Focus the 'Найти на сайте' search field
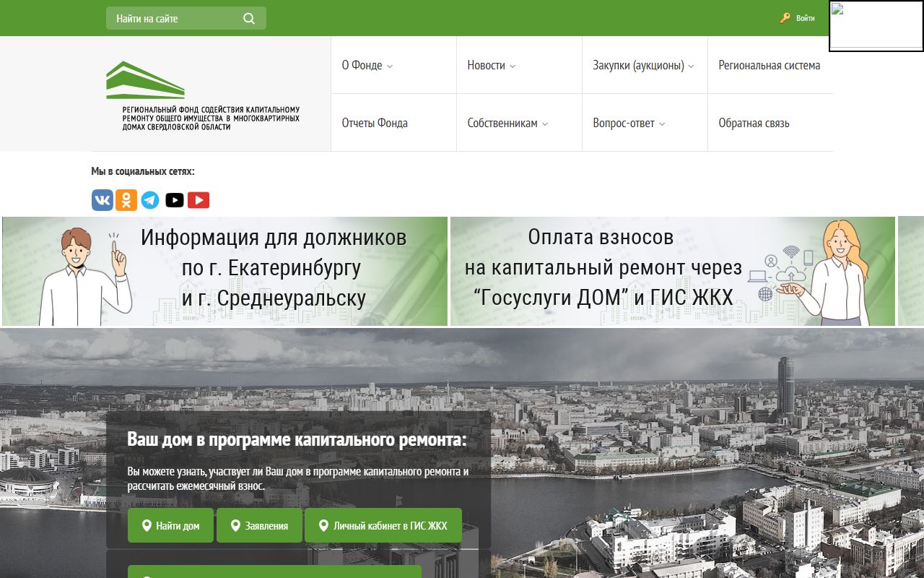924x578 pixels. 186,19
